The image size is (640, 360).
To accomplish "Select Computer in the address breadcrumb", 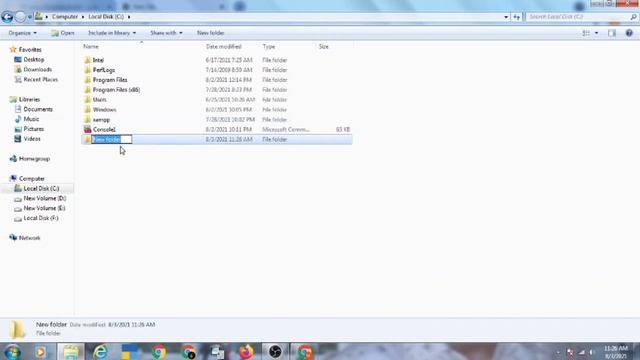I will [64, 17].
